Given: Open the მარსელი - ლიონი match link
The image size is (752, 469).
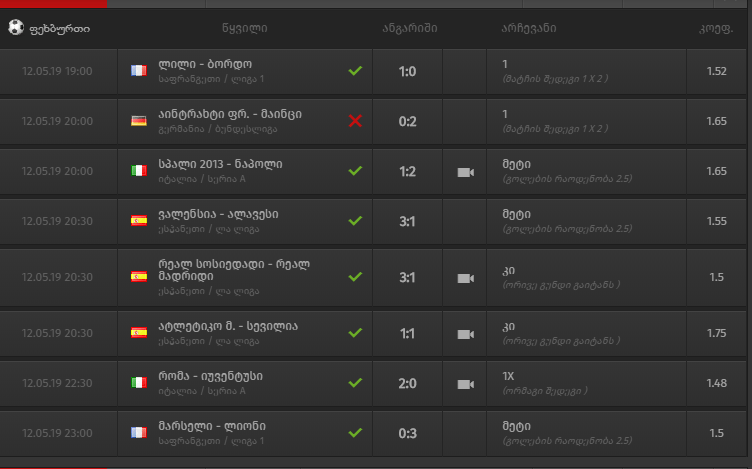Looking at the screenshot, I should tap(211, 426).
